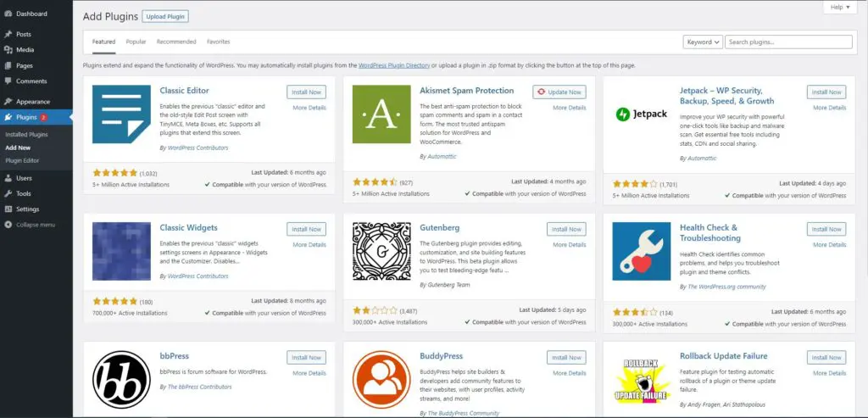This screenshot has width=868, height=418.
Task: Click the Jetpack logo image
Action: (642, 114)
